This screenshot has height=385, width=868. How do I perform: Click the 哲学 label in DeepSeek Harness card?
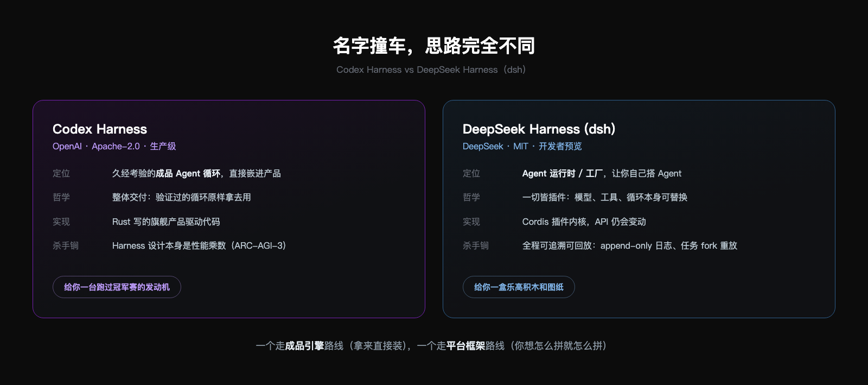tap(471, 197)
